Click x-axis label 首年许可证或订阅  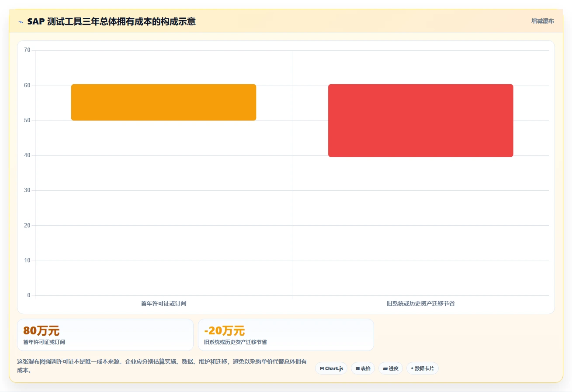tap(163, 303)
